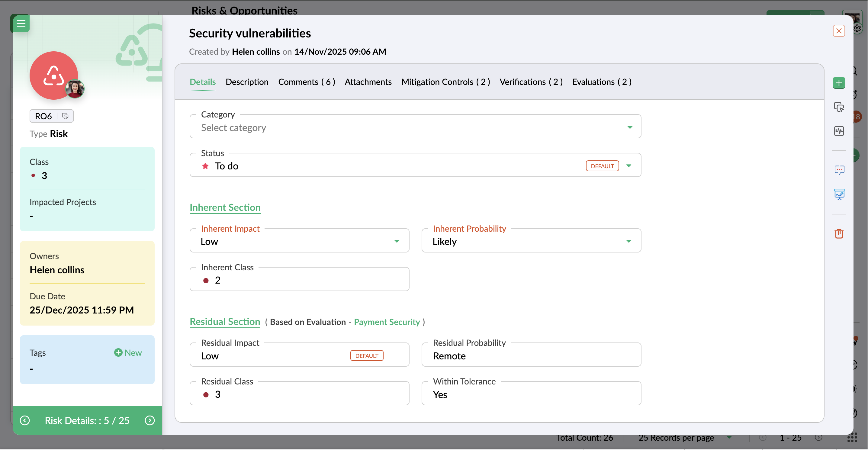Viewport: 868px width, 450px height.
Task: Click the Payment Security evaluation link
Action: pos(387,322)
